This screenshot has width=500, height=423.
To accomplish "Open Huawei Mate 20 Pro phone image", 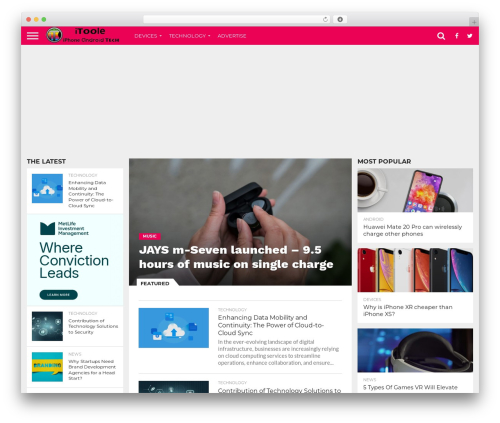I will [415, 190].
